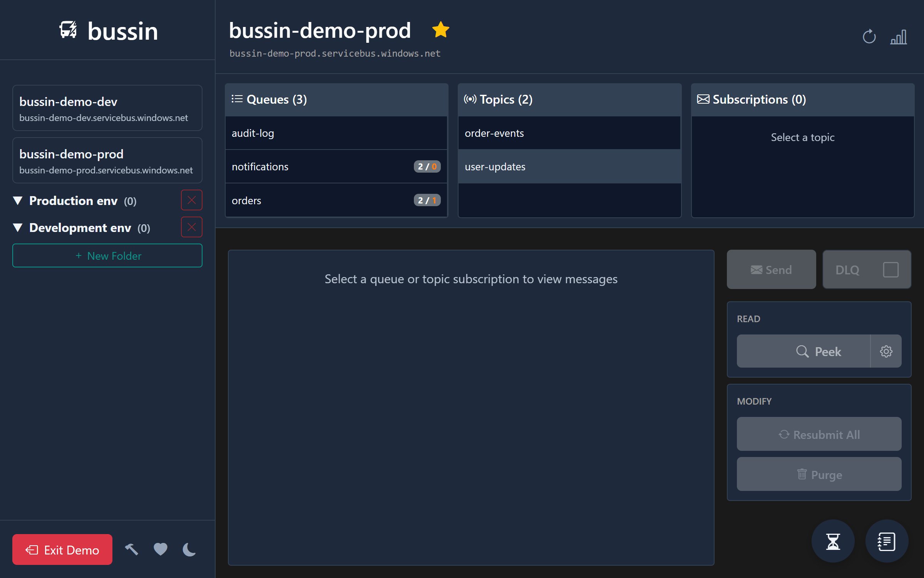This screenshot has width=924, height=578.
Task: Click the Queues list icon
Action: [237, 99]
